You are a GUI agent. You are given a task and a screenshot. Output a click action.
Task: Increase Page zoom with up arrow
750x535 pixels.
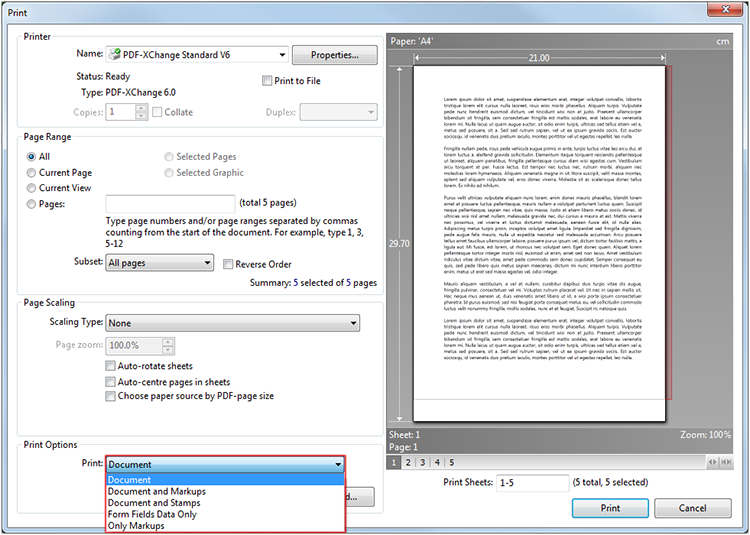168,341
